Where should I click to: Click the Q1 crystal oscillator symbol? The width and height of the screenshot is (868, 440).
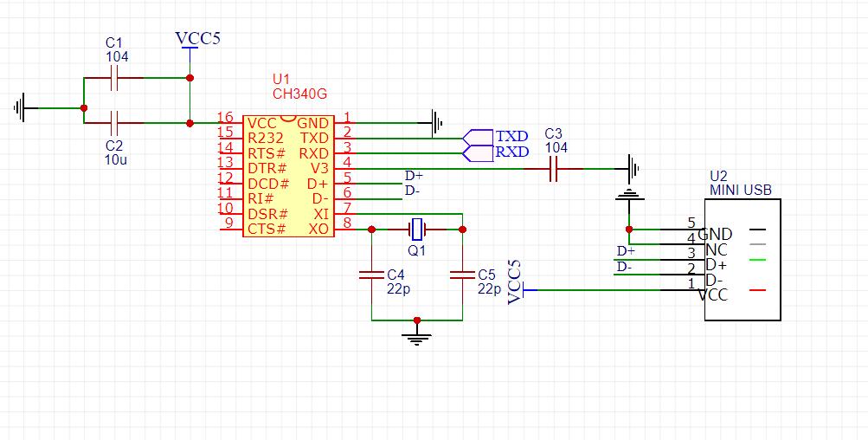click(x=417, y=230)
